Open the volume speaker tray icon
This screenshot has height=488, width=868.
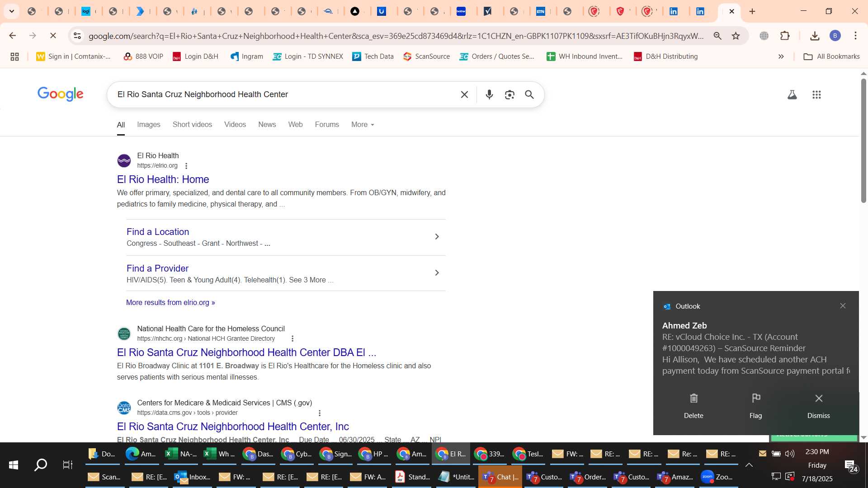click(789, 454)
